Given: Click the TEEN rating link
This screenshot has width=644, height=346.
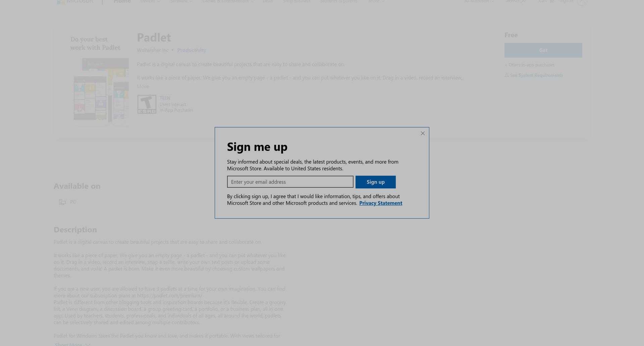Looking at the screenshot, I should point(165,98).
